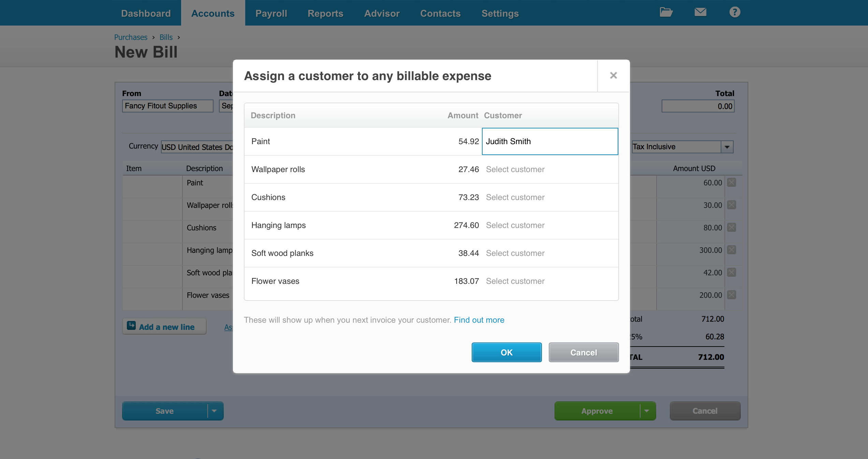
Task: Open the Save button dropdown arrow
Action: (x=214, y=411)
